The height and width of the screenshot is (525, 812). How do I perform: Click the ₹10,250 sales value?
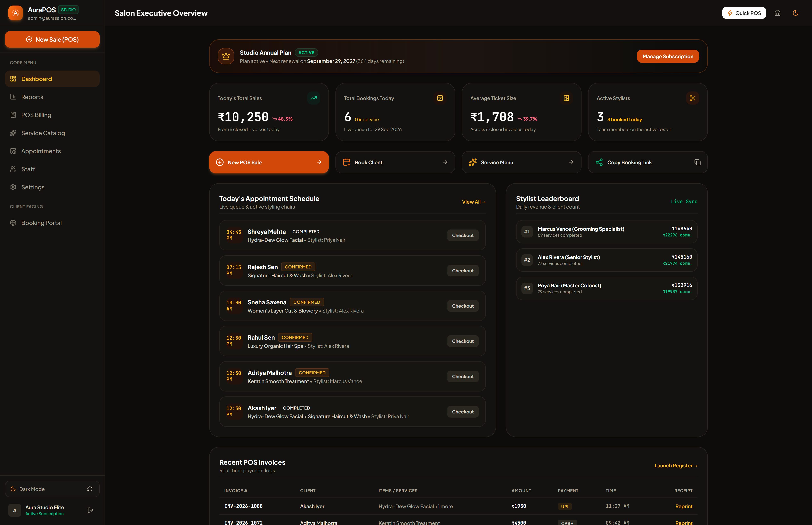(x=243, y=117)
